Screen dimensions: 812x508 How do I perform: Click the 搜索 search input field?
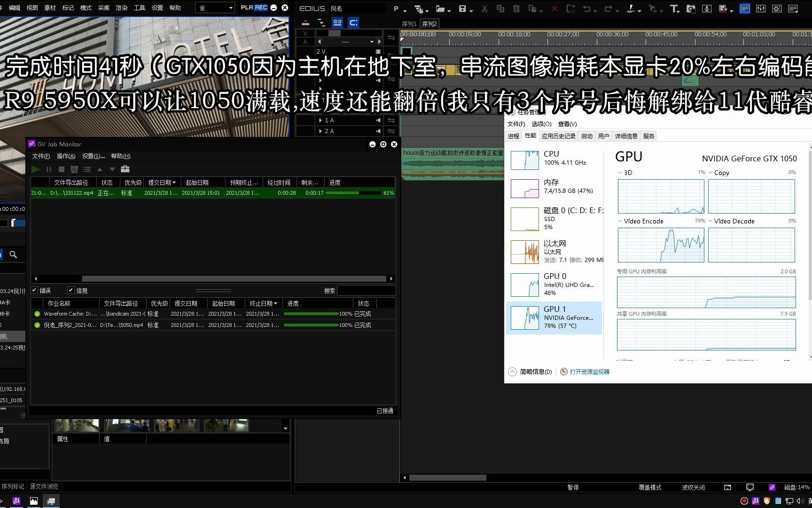pos(366,291)
